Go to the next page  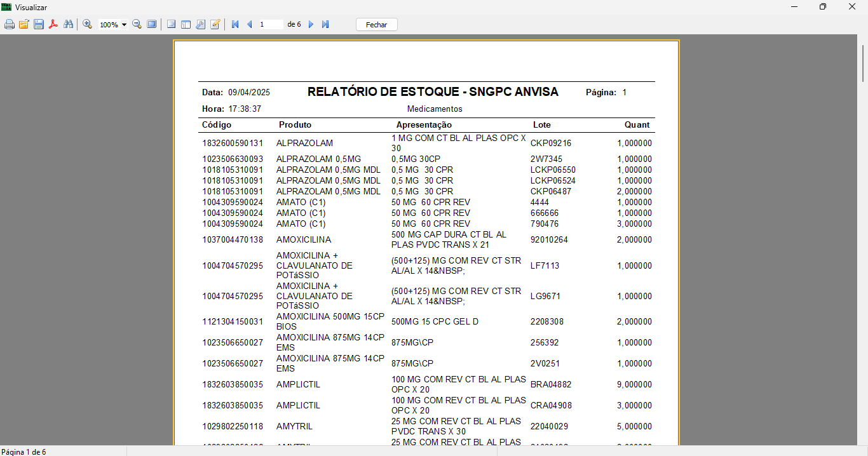coord(311,25)
